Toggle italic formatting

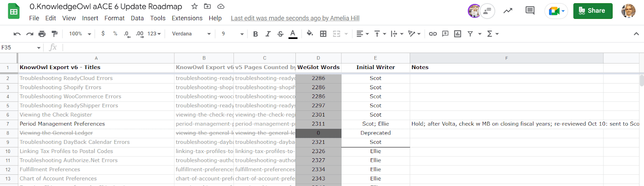[x=268, y=34]
